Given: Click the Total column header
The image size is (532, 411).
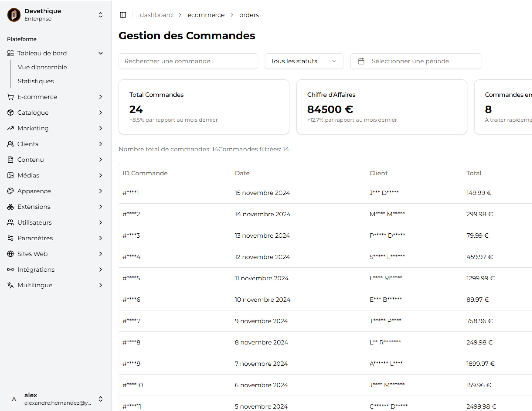Looking at the screenshot, I should (x=473, y=173).
